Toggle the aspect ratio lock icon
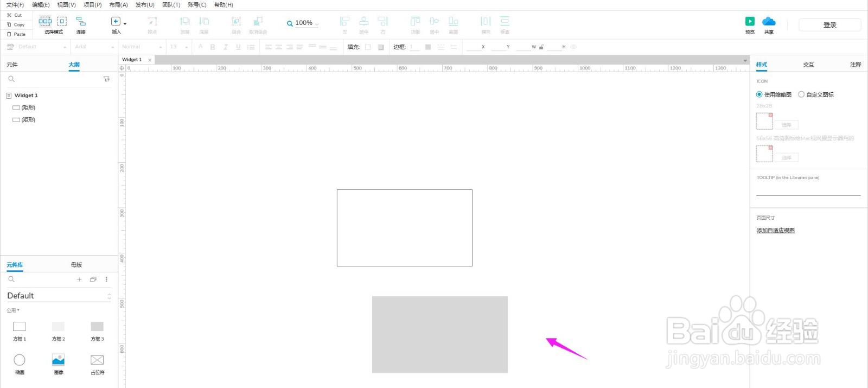 [x=541, y=47]
